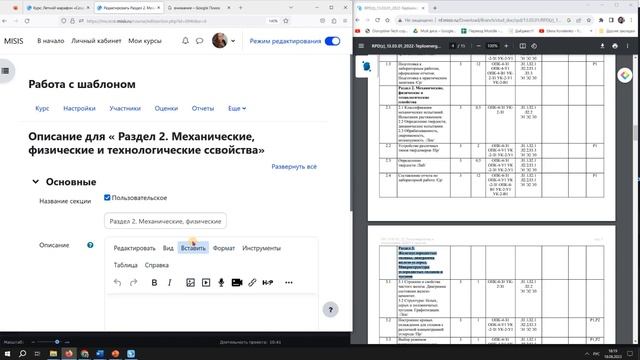Print the PDF document
This screenshot has width=640, height=360.
click(615, 46)
